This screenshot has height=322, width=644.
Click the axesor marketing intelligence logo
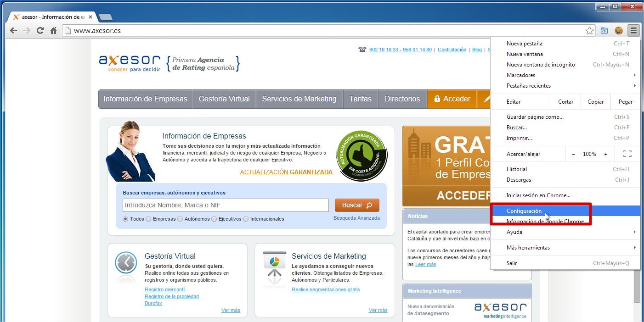pos(500,311)
